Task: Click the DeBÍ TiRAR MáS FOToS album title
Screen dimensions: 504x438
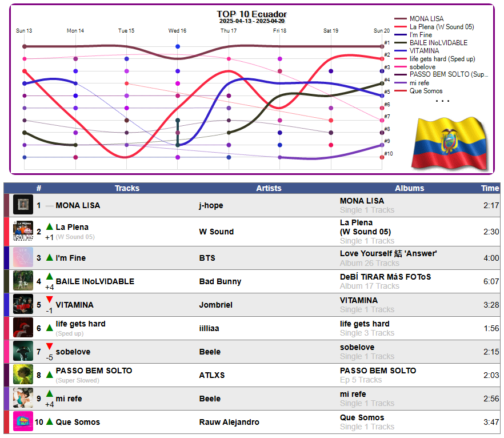Action: pos(385,277)
